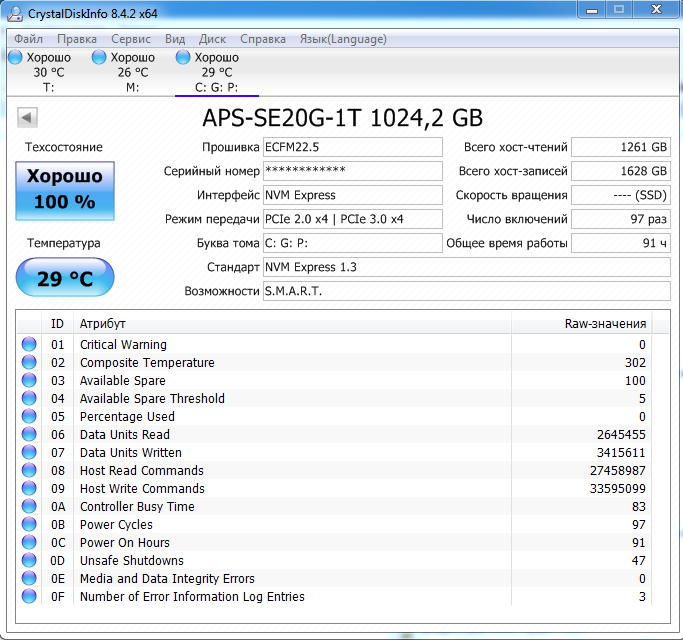Open the Вид menu
683x640 pixels.
point(175,39)
